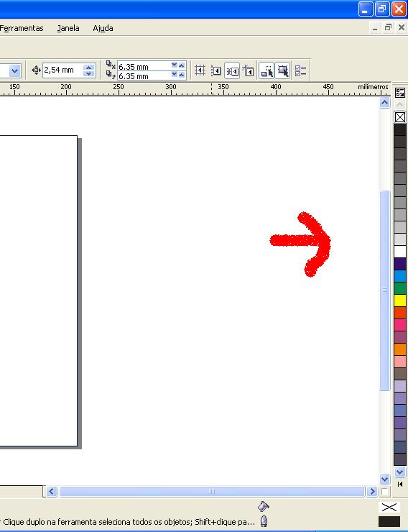Select the orange swatch in the palette
Screen dimensions: 408x532
pos(400,349)
